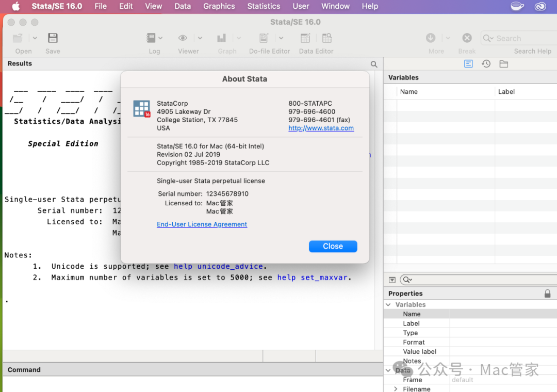557x392 pixels.
Task: Toggle the Properties lock icon
Action: (x=547, y=293)
